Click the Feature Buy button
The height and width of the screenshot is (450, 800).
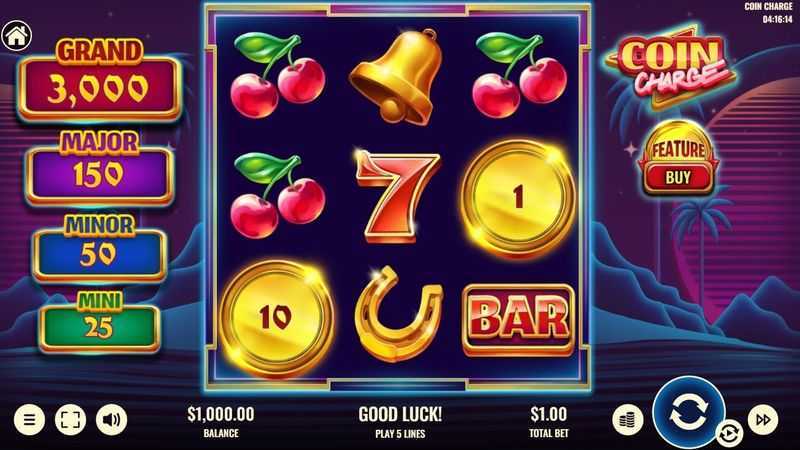(678, 159)
